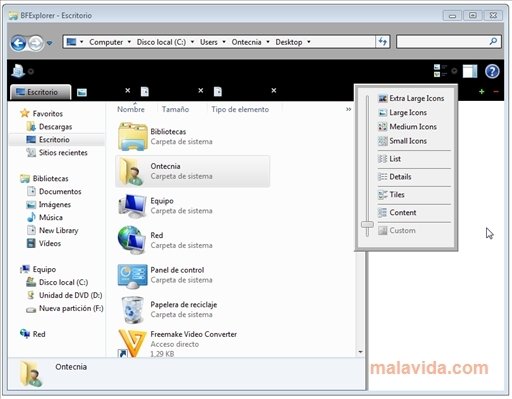Click the search magnifier icon
The height and width of the screenshot is (399, 512).
point(493,41)
